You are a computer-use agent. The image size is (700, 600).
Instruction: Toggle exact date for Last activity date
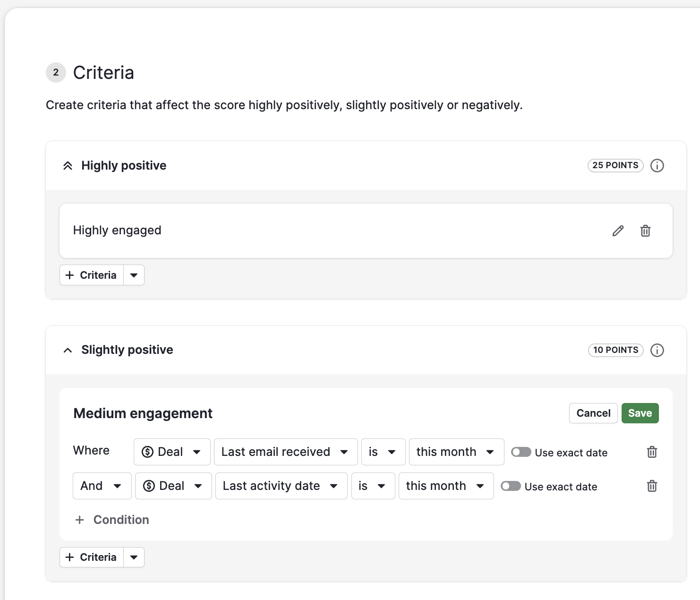pos(511,486)
